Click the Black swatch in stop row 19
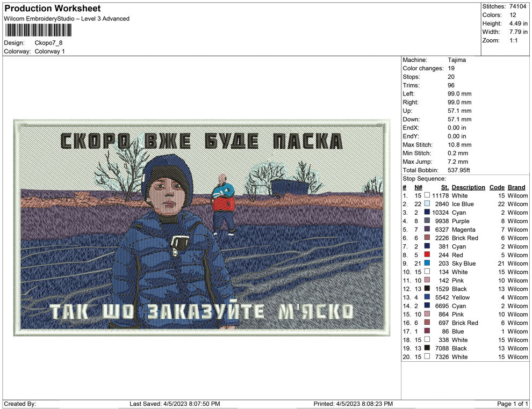Viewport: 532px width, 409px height. [427, 348]
